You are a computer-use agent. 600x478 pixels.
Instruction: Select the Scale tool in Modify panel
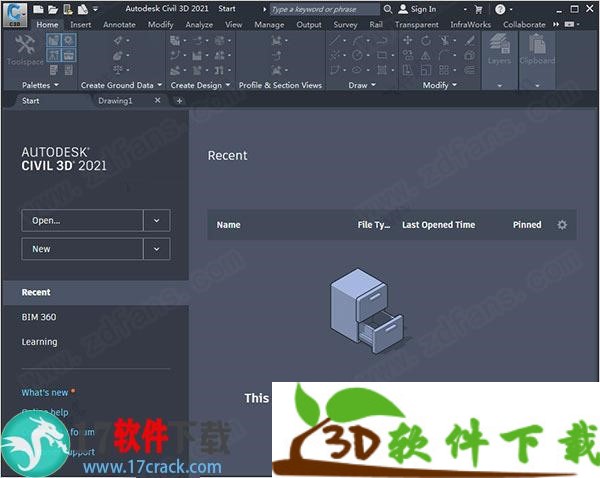pos(426,70)
